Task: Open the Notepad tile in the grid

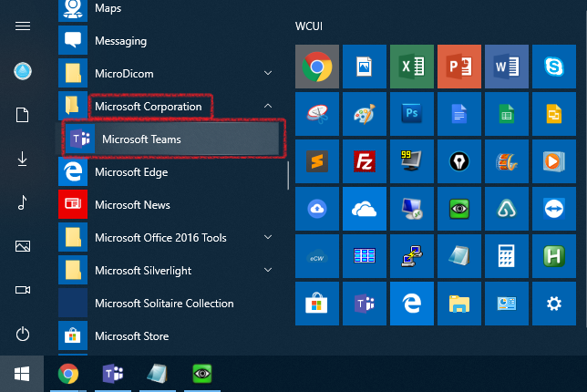Action: (459, 256)
